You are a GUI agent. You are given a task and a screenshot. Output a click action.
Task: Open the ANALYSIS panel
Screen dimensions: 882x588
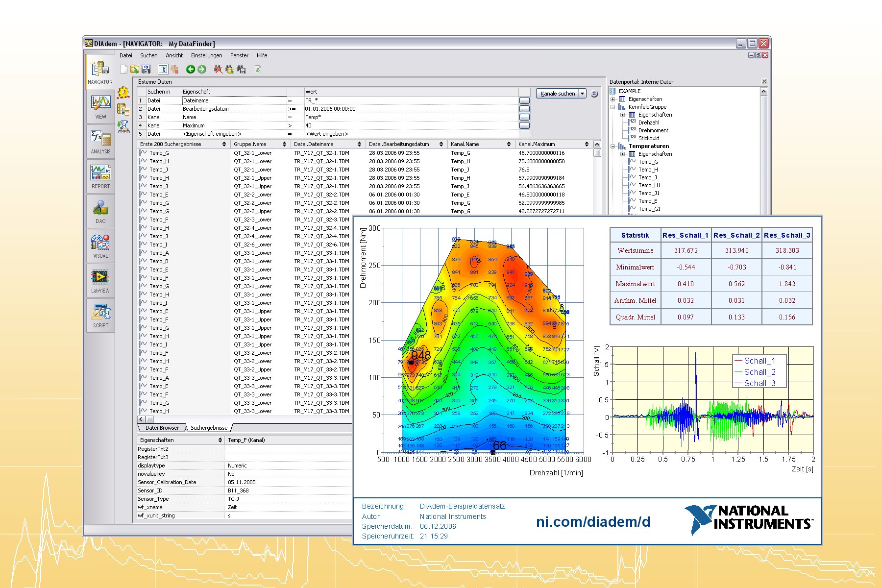point(100,141)
